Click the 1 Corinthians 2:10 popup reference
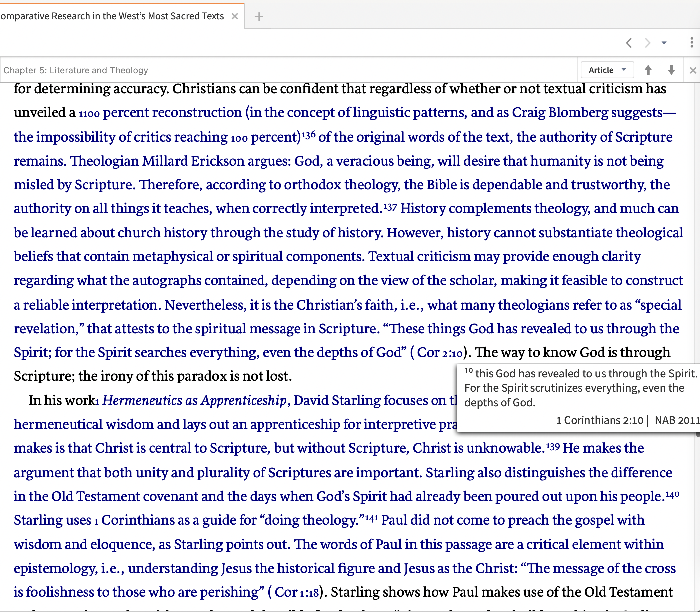700x612 pixels. [x=600, y=420]
